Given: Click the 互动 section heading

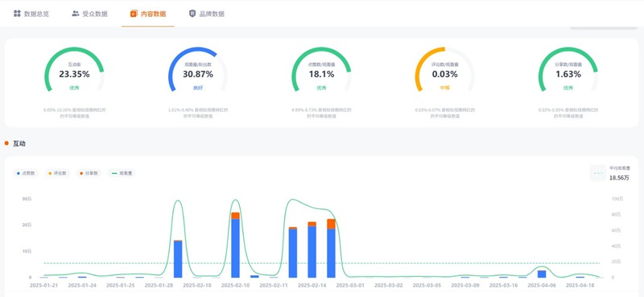Looking at the screenshot, I should [x=19, y=143].
